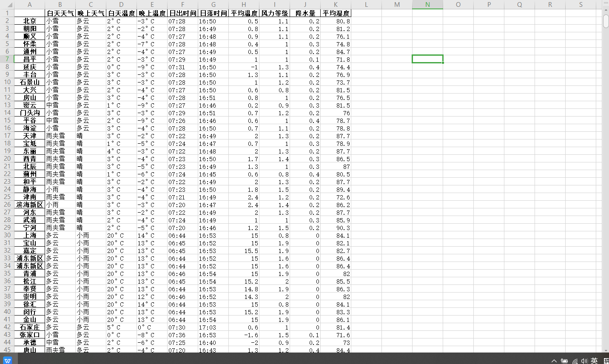Click the active cell N7
This screenshot has width=609, height=364.
coord(427,59)
